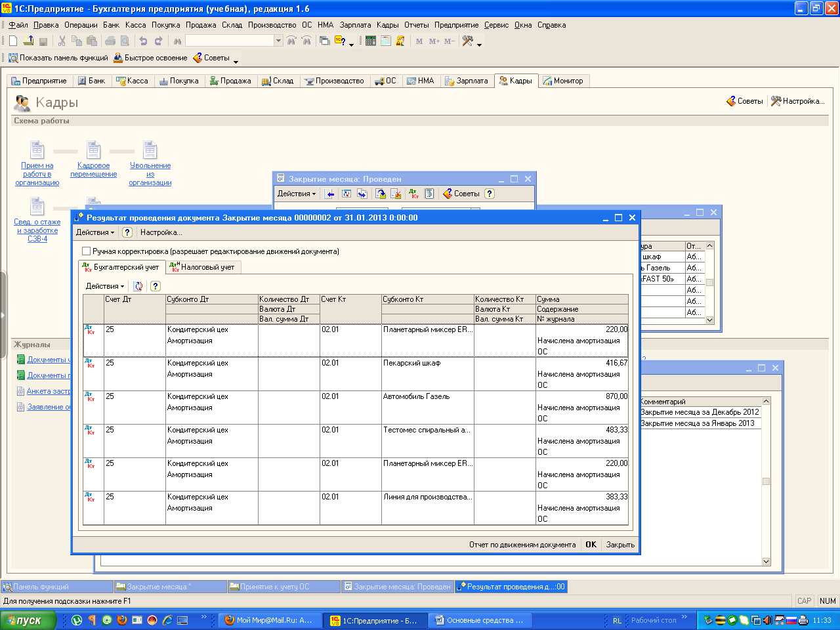Open the Операции menu
The image size is (840, 630).
(x=81, y=25)
